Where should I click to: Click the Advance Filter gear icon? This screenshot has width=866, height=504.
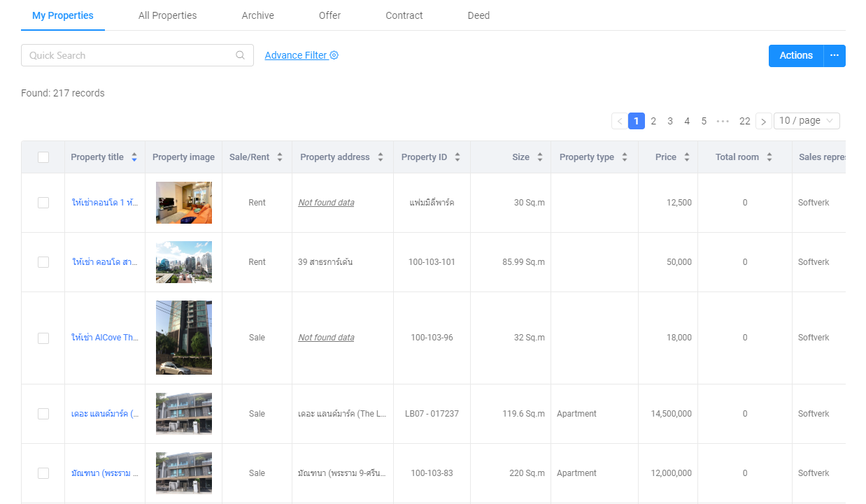click(334, 55)
